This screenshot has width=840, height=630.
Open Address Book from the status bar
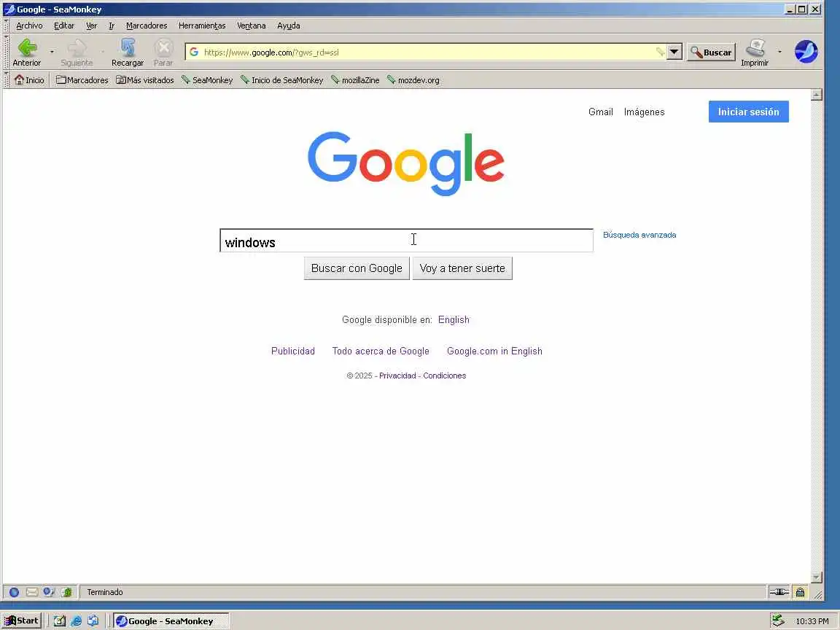pos(66,592)
